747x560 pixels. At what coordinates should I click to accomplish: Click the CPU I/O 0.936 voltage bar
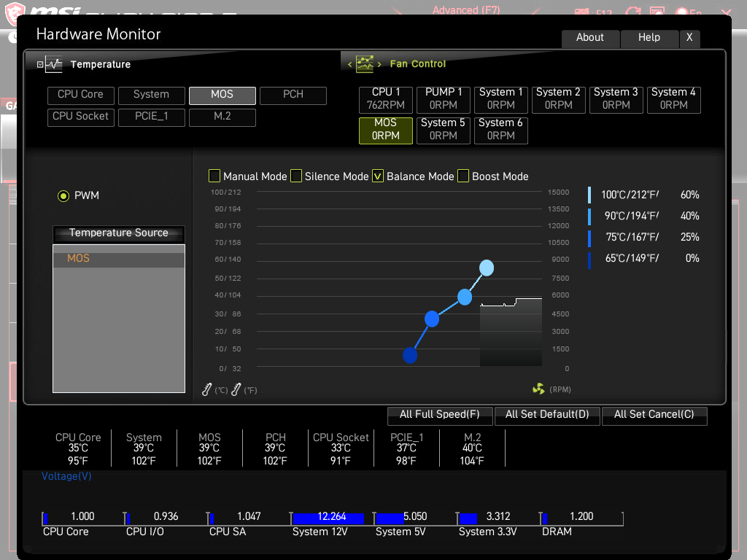pos(166,518)
